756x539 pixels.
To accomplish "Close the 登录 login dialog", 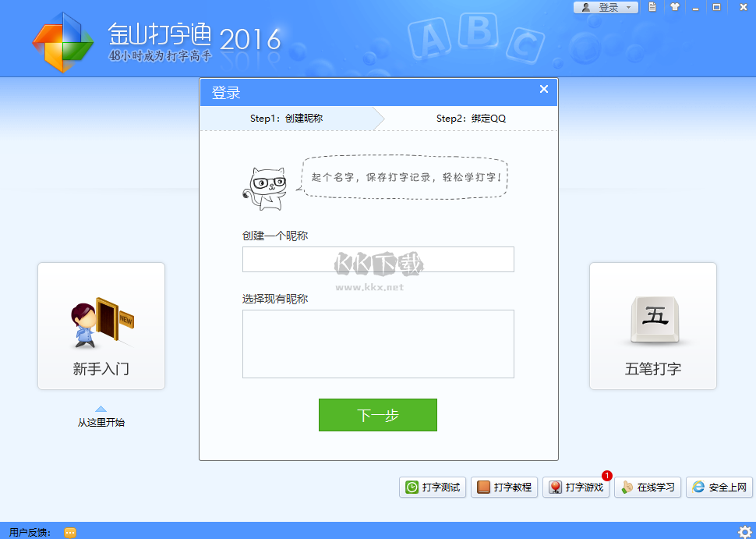I will pos(543,89).
